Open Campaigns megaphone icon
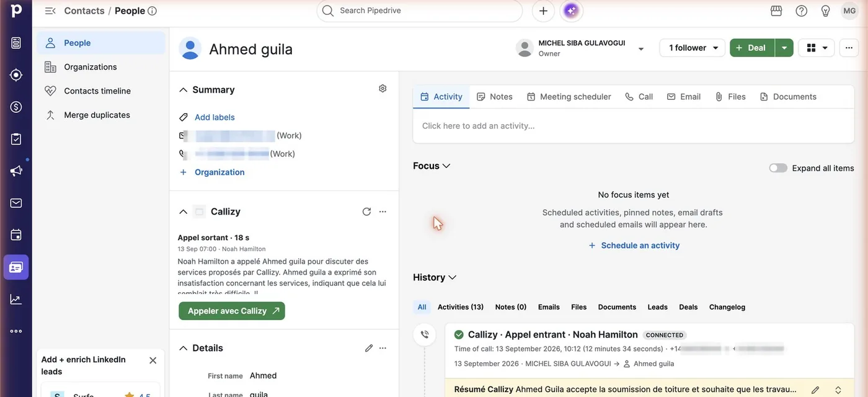This screenshot has width=868, height=397. point(16,171)
